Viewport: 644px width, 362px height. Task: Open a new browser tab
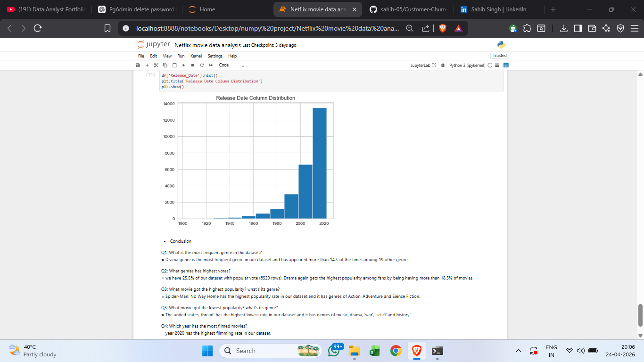pyautogui.click(x=553, y=9)
